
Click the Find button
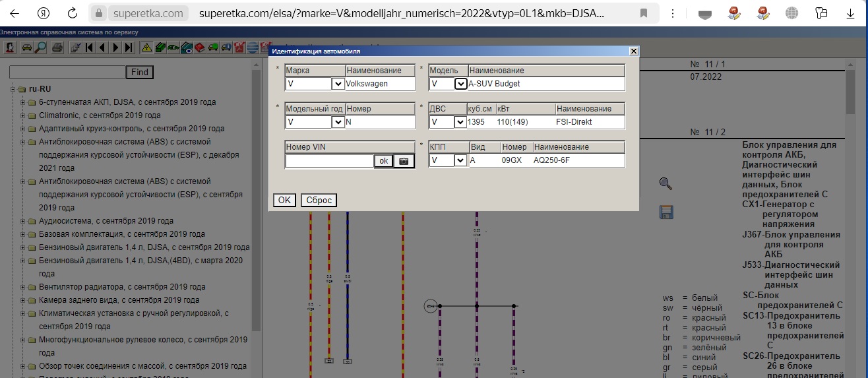click(x=140, y=72)
